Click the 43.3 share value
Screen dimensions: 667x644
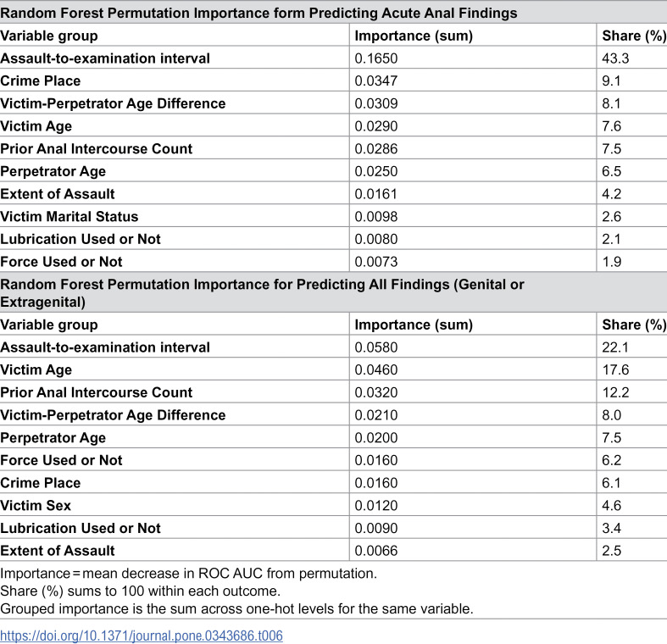tap(615, 58)
